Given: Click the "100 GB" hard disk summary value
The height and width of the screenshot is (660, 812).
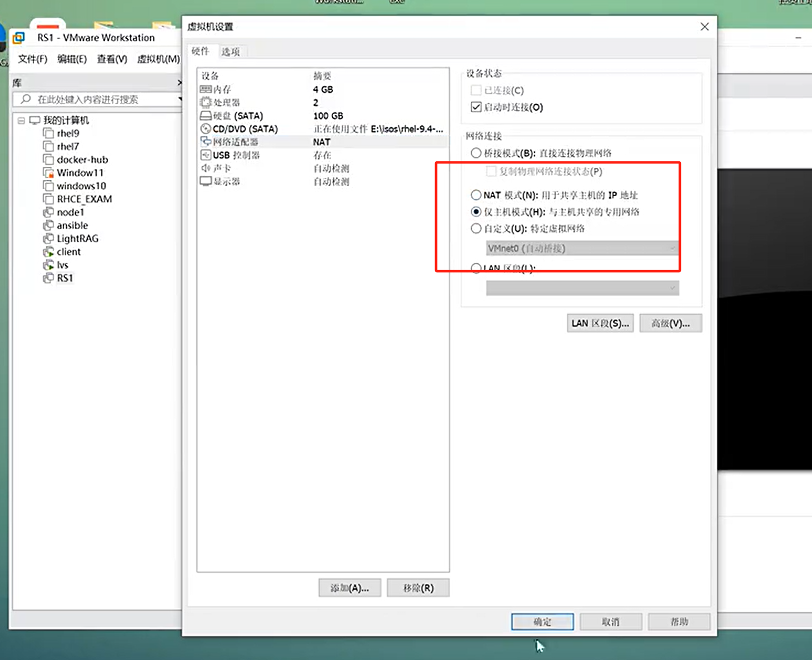Looking at the screenshot, I should click(328, 116).
